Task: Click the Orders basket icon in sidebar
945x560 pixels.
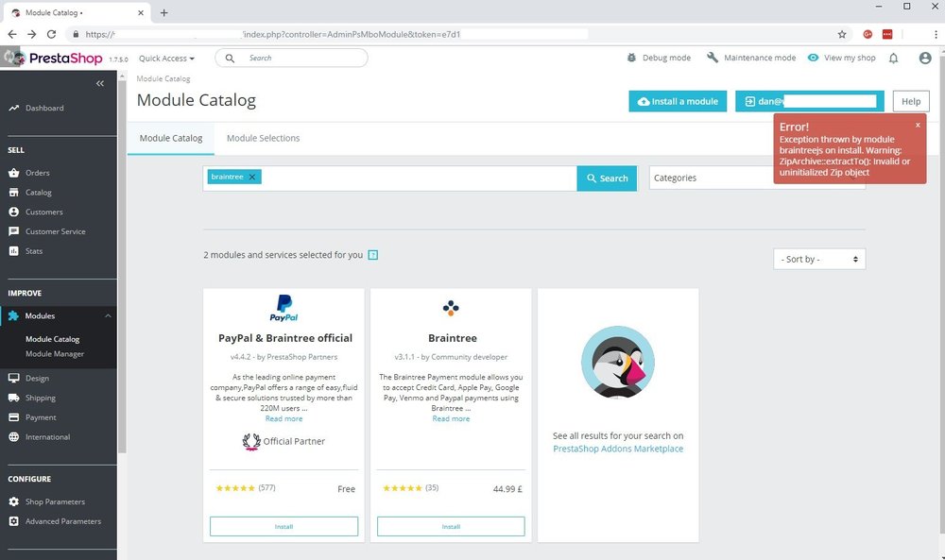Action: point(14,173)
